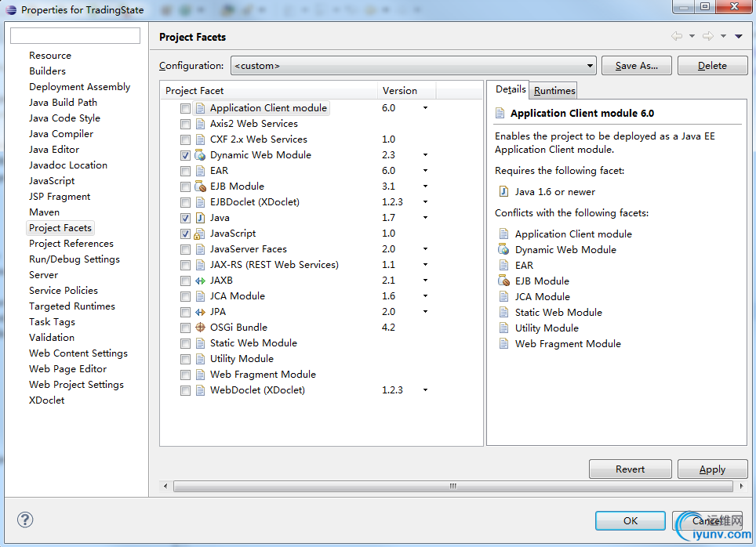Uncheck the Dynamic Web Module checkbox
Viewport: 756px width, 547px height.
click(185, 155)
